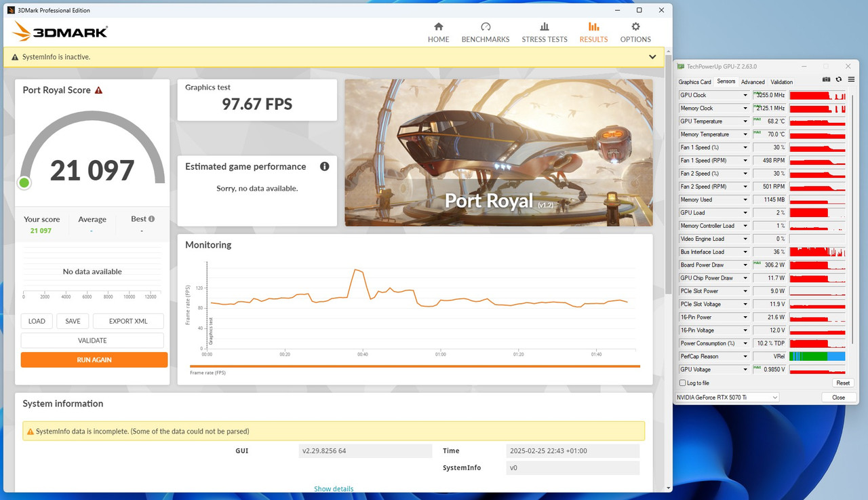
Task: Click the Show details link
Action: pyautogui.click(x=334, y=489)
